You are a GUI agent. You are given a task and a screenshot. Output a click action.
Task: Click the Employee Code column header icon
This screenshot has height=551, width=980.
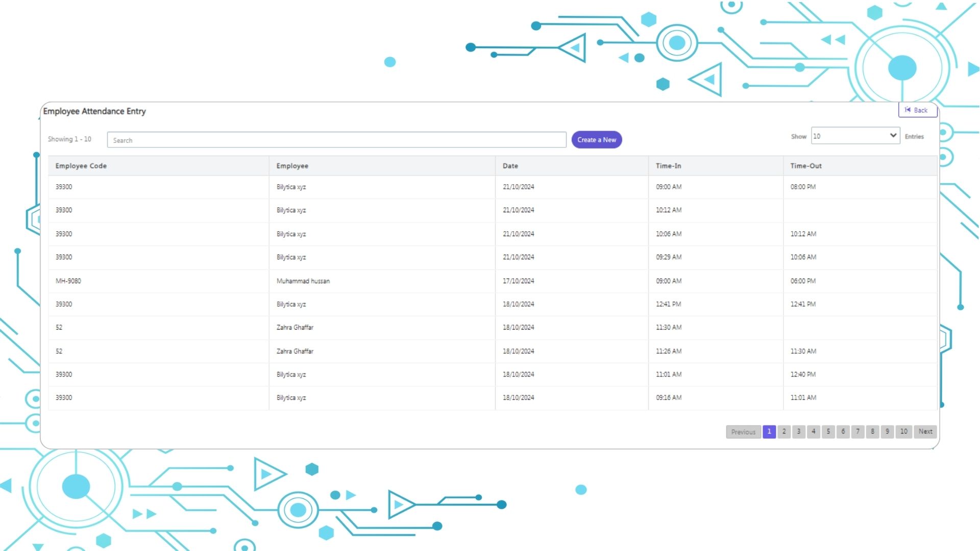[x=81, y=165]
